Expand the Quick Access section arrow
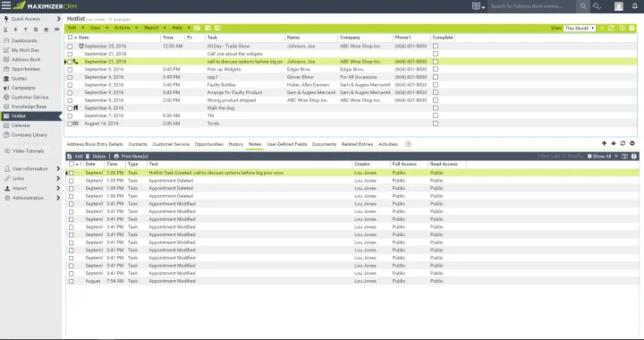The image size is (644, 340). tap(58, 19)
